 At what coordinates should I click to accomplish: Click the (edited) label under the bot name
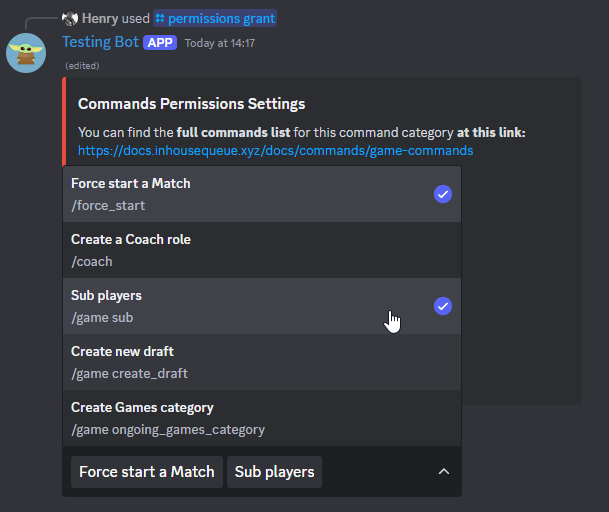(x=82, y=66)
